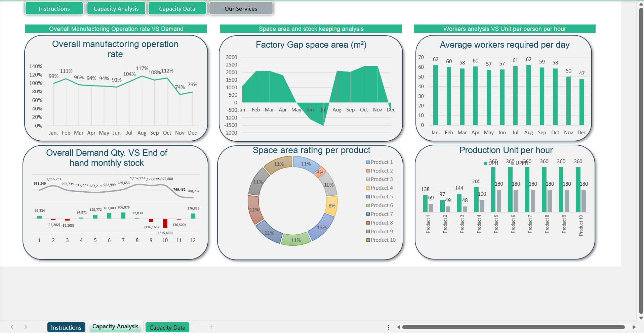Click the vertical scrollbar down arrow
This screenshot has height=333, width=644.
pos(641,318)
